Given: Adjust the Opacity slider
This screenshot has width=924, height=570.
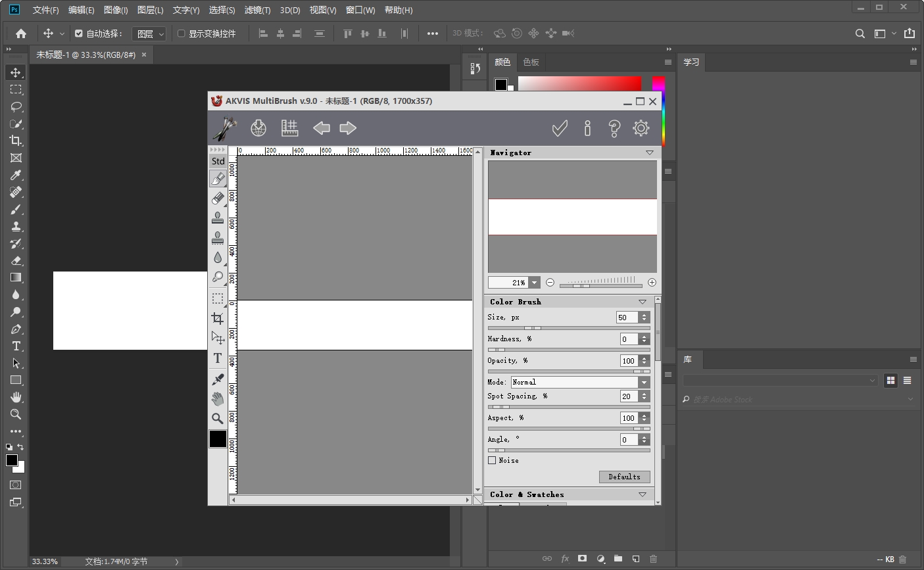Looking at the screenshot, I should pyautogui.click(x=569, y=371).
